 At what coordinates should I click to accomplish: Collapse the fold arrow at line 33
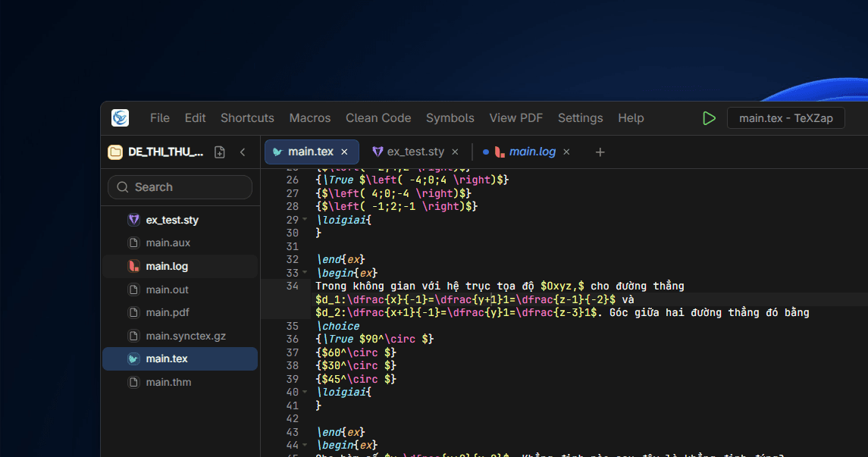(305, 272)
